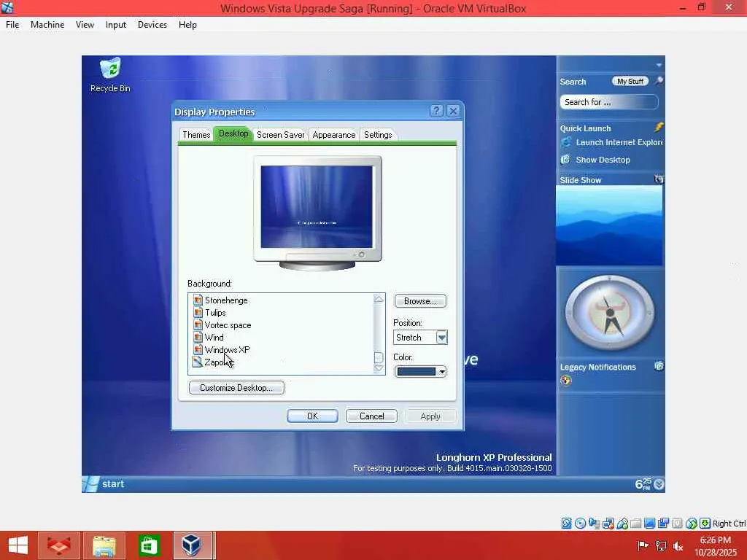Open the Recycle Bin desktop icon

tap(110, 75)
